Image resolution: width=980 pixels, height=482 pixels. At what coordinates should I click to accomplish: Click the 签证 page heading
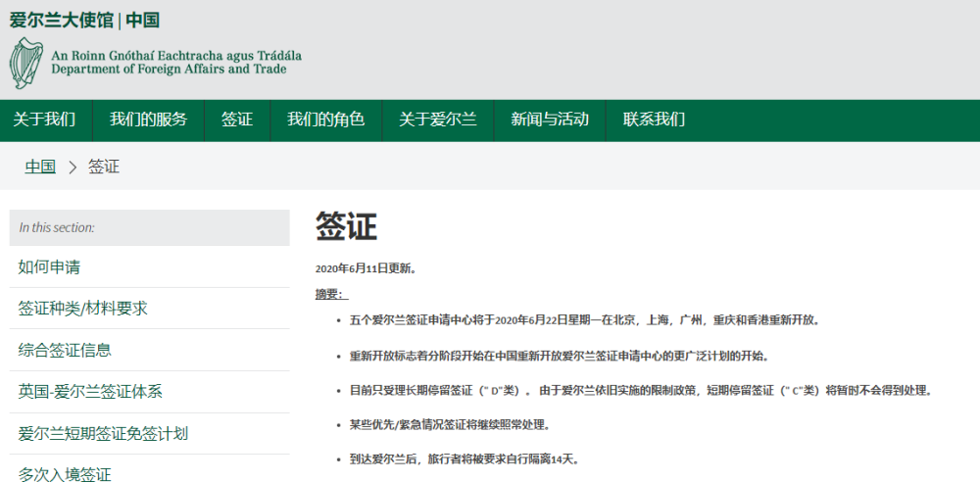(346, 227)
